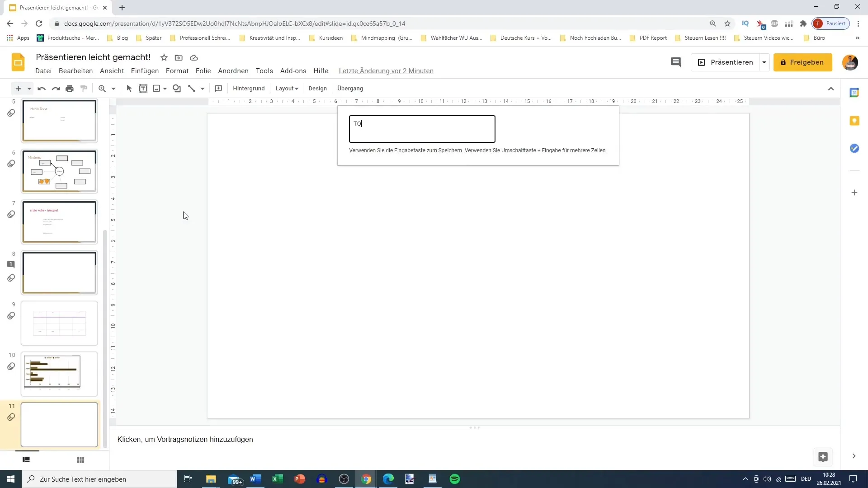Click the Redo icon in toolbar
The width and height of the screenshot is (868, 488).
(x=56, y=88)
